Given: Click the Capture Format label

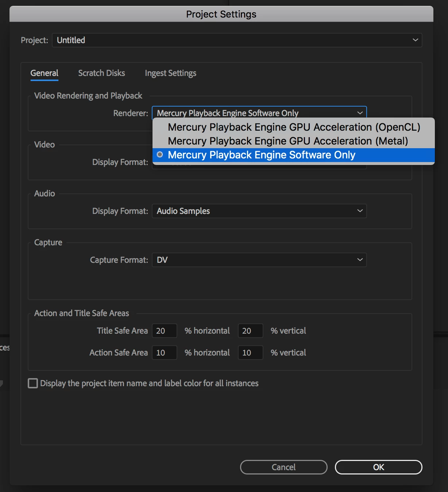Looking at the screenshot, I should coord(119,260).
